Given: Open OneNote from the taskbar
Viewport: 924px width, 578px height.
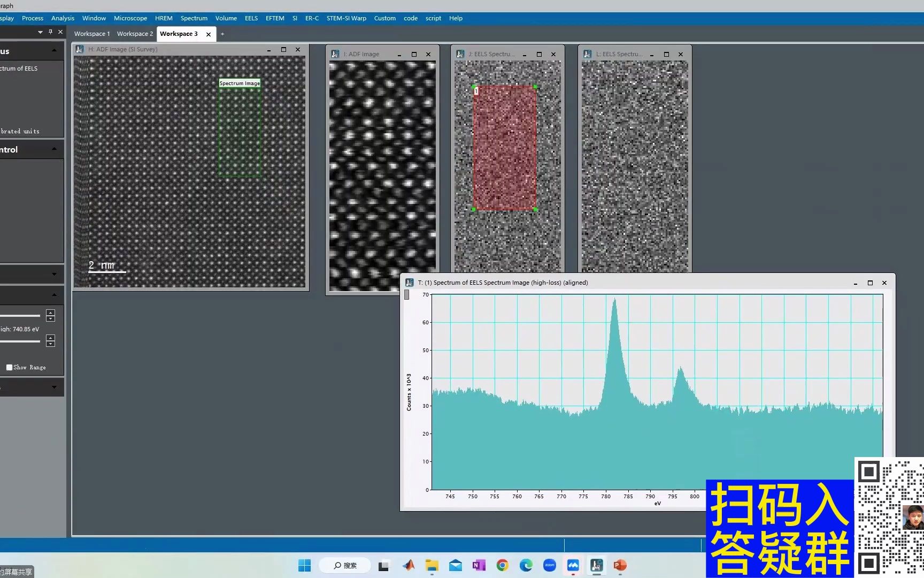Looking at the screenshot, I should [x=479, y=565].
